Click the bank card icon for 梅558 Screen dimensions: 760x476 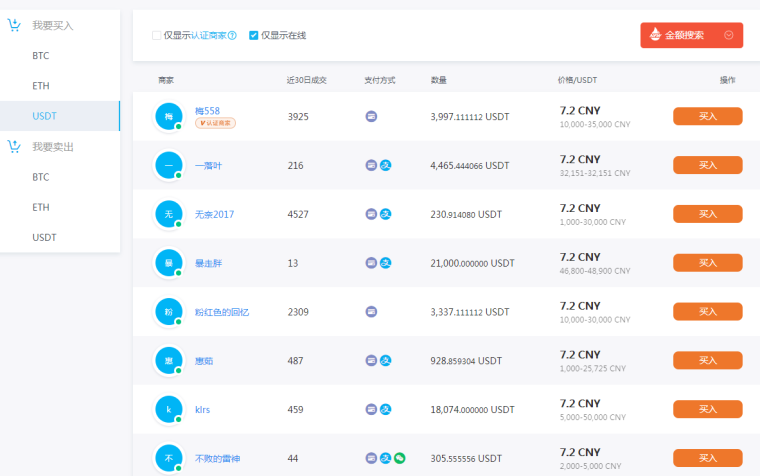[371, 116]
